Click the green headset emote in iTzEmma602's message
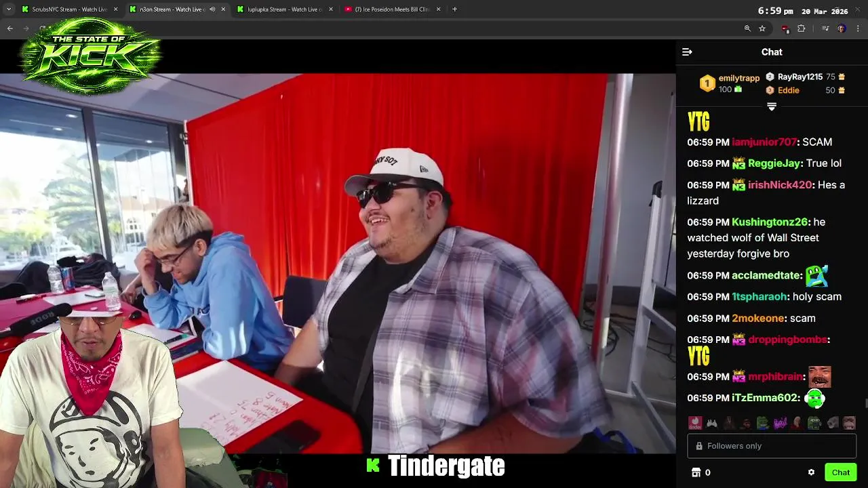868x488 pixels. click(814, 399)
